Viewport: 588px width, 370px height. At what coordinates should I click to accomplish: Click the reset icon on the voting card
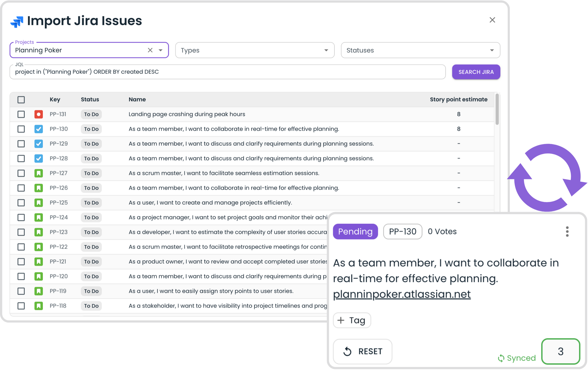tap(348, 351)
